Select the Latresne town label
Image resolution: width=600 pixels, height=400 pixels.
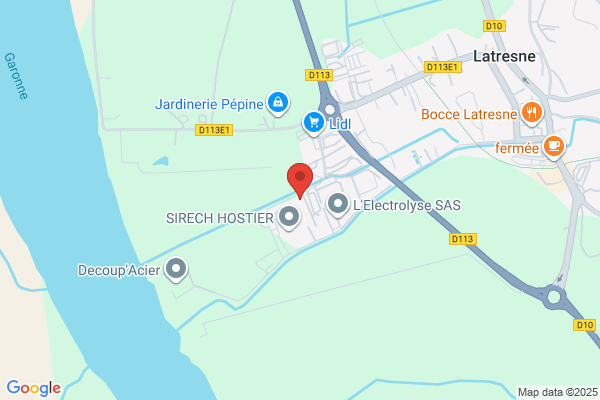coord(504,56)
